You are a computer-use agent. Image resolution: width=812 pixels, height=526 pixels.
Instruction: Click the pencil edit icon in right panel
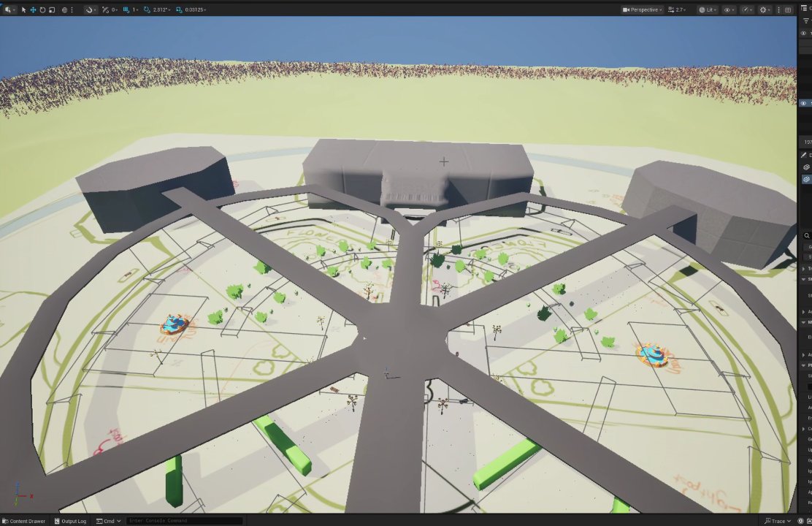point(804,155)
